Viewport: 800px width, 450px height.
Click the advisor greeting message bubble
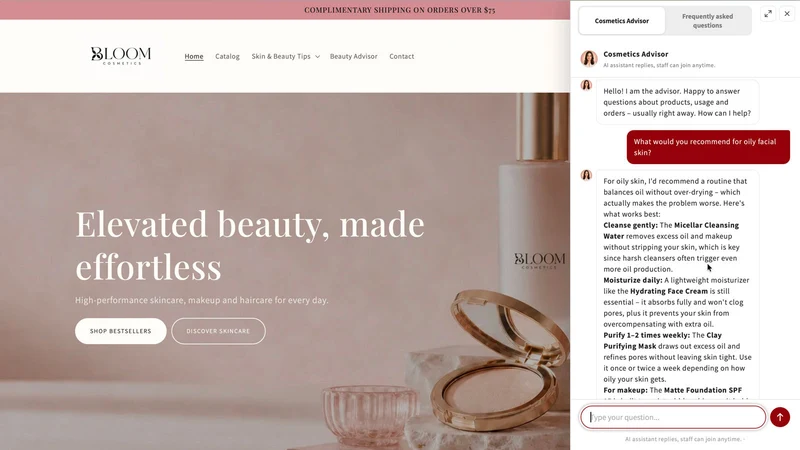pyautogui.click(x=678, y=102)
